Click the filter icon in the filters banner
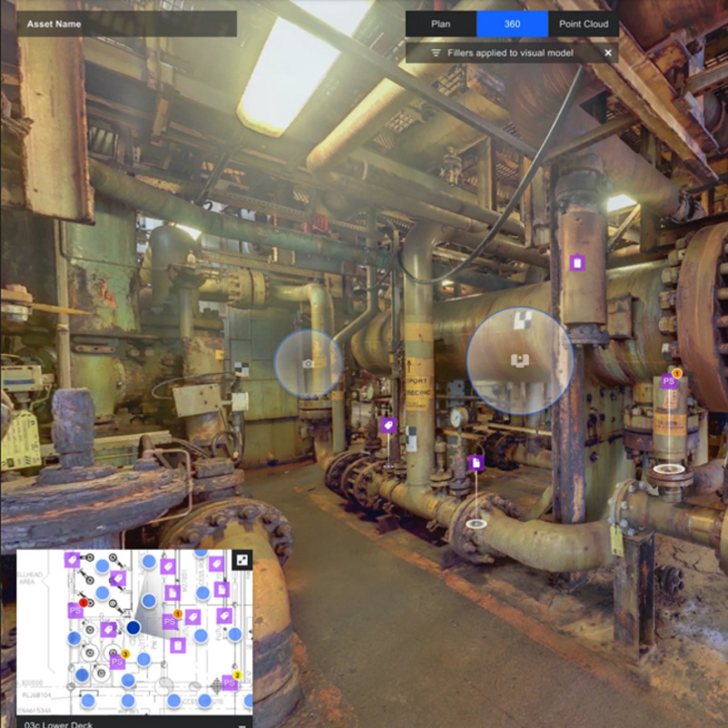The width and height of the screenshot is (728, 728). [x=436, y=53]
